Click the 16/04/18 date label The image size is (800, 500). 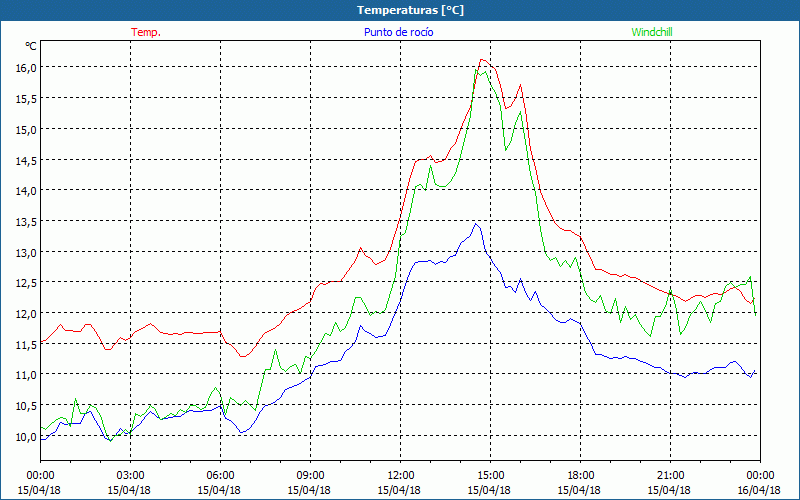[759, 490]
